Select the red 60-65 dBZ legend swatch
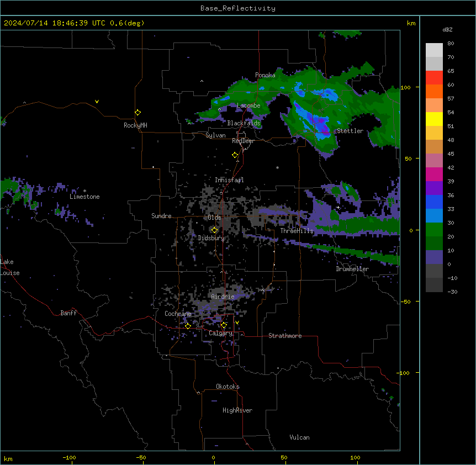 coord(434,78)
